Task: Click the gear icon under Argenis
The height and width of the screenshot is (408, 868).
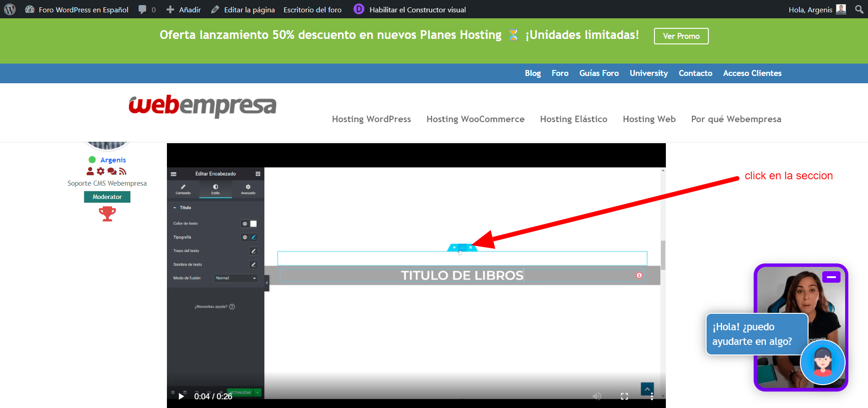Action: [x=101, y=171]
